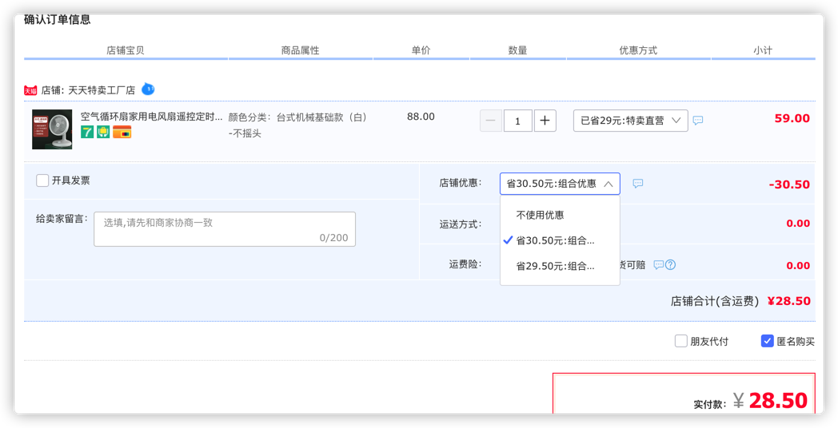Uncheck the 匿名购买 anonymous purchase checkbox
This screenshot has width=838, height=428.
[x=767, y=341]
